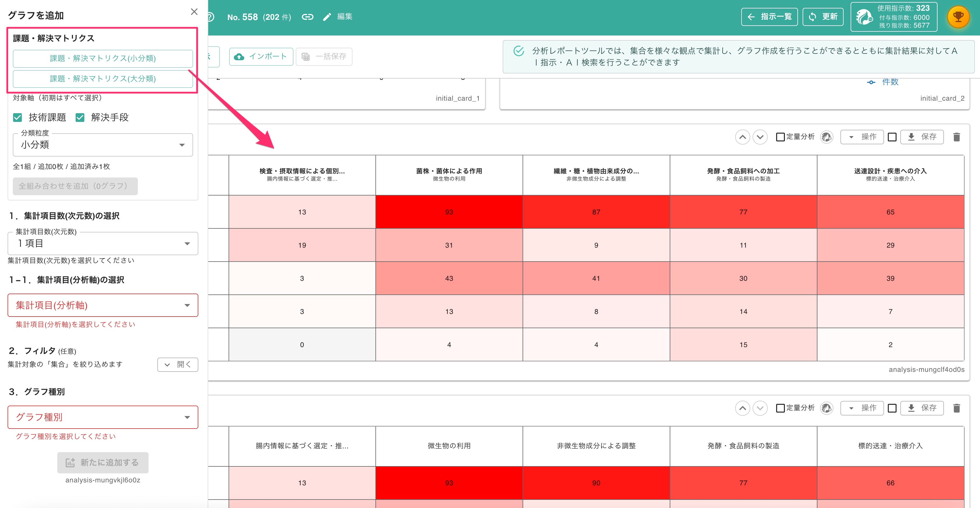Click AI icon in second matrix toolbar

pos(826,408)
